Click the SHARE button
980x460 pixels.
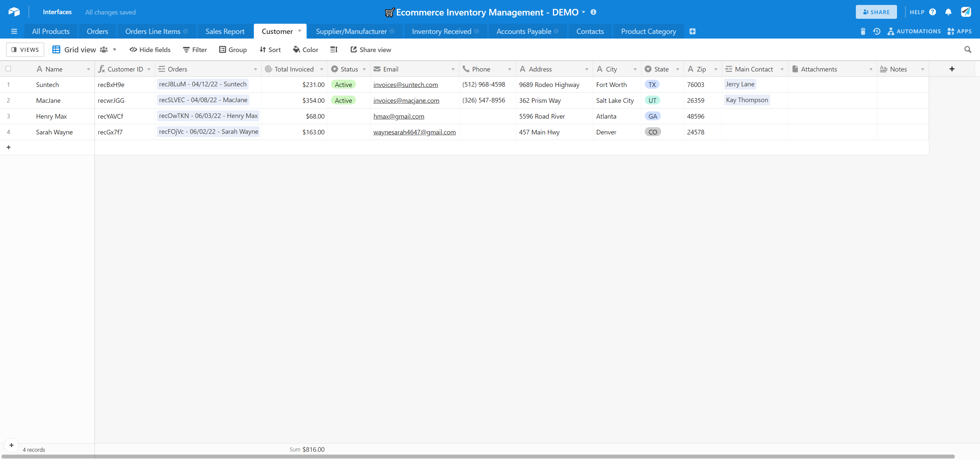[876, 12]
